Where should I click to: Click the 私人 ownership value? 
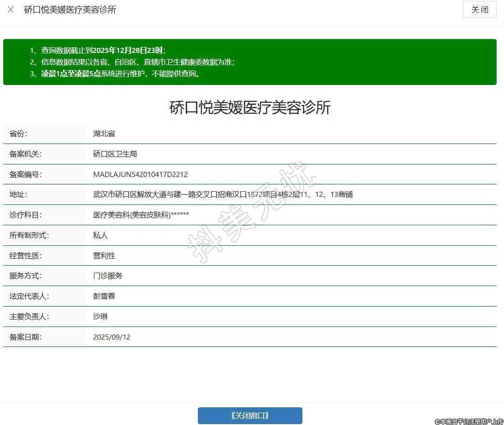(x=100, y=235)
